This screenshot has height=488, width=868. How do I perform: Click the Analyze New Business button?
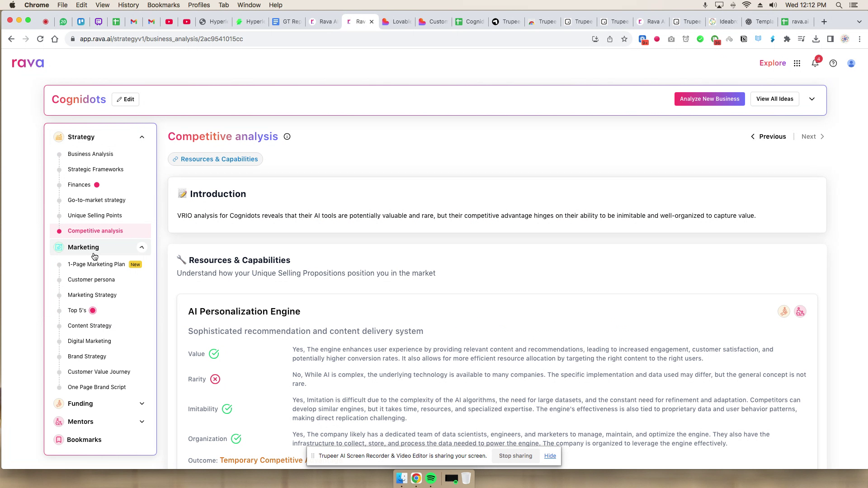709,99
